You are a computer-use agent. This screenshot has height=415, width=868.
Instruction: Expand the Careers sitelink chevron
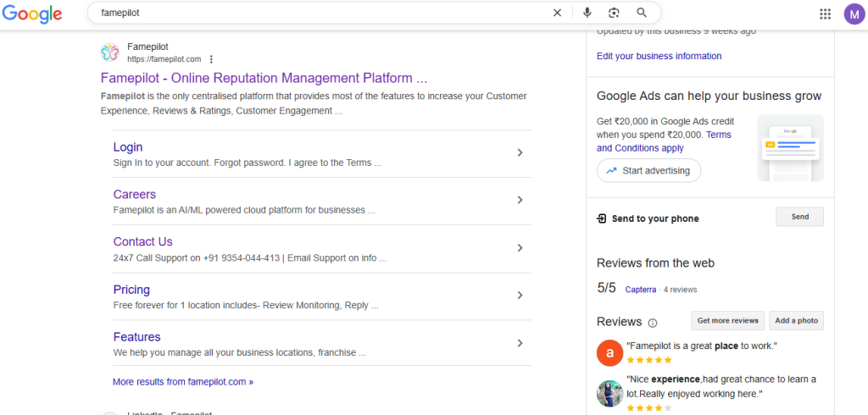tap(520, 200)
